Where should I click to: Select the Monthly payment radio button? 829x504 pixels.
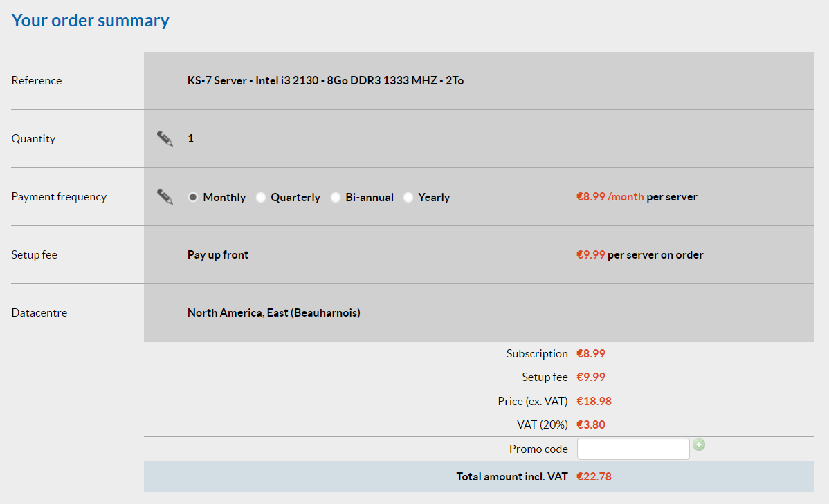coord(194,197)
